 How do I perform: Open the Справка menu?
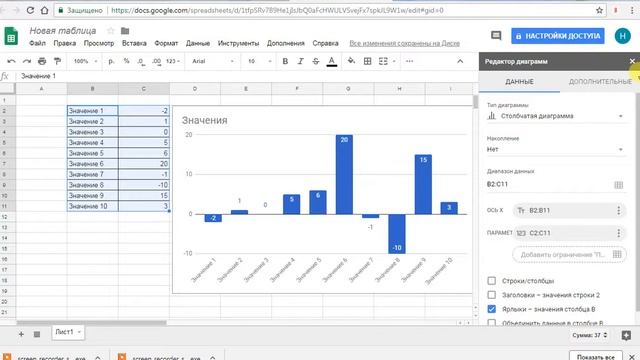[325, 43]
